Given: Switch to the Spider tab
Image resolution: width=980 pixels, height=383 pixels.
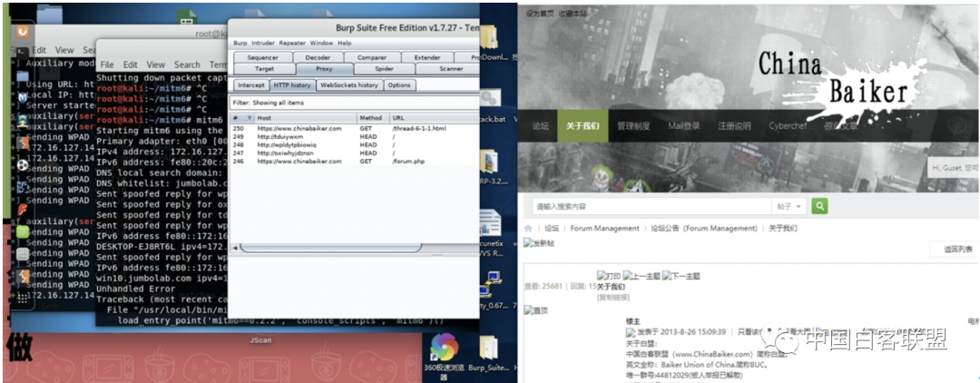Looking at the screenshot, I should coord(384,69).
